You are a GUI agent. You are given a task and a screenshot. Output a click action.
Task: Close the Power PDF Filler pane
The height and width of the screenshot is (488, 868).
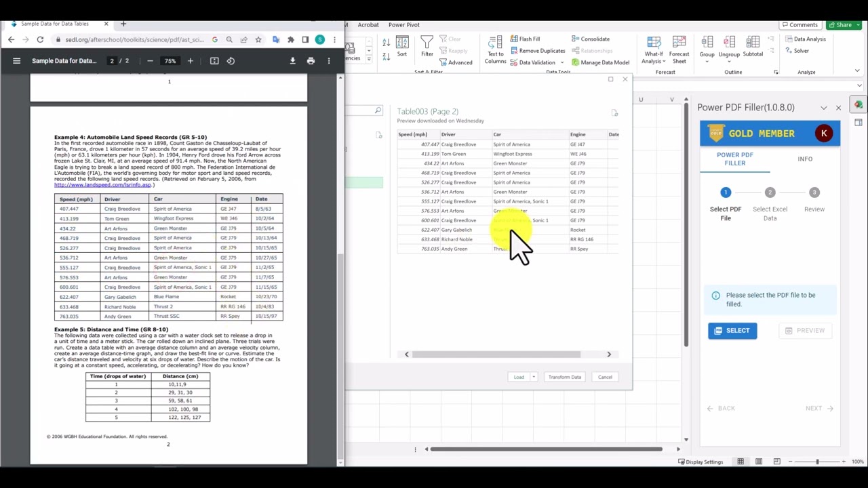tap(838, 108)
